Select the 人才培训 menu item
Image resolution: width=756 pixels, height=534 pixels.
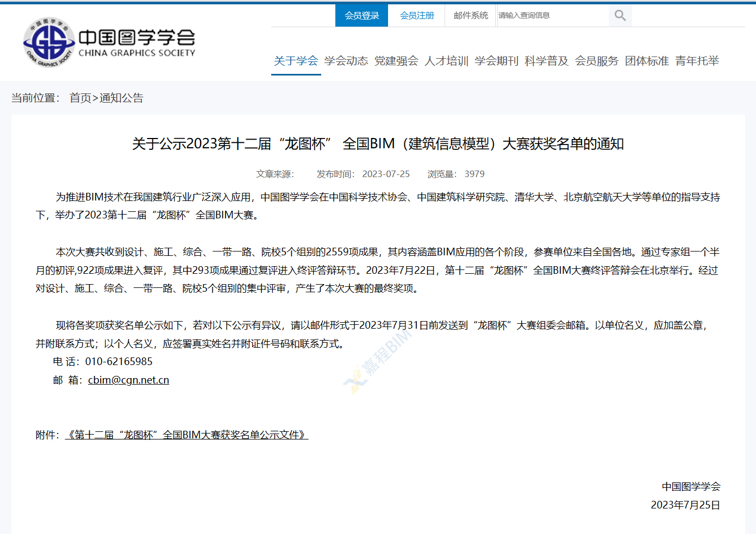(x=447, y=61)
